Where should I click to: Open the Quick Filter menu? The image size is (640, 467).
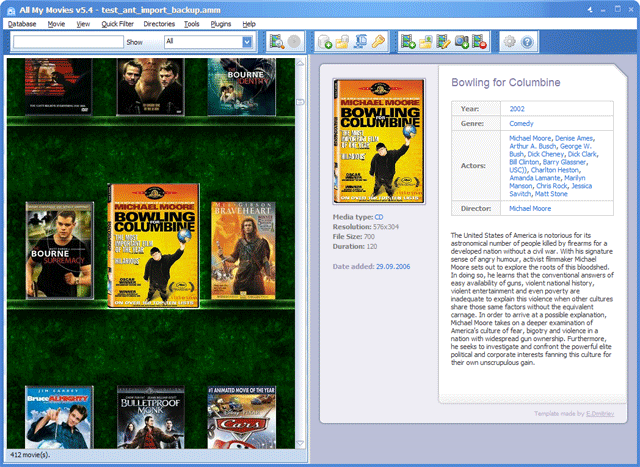pos(118,24)
